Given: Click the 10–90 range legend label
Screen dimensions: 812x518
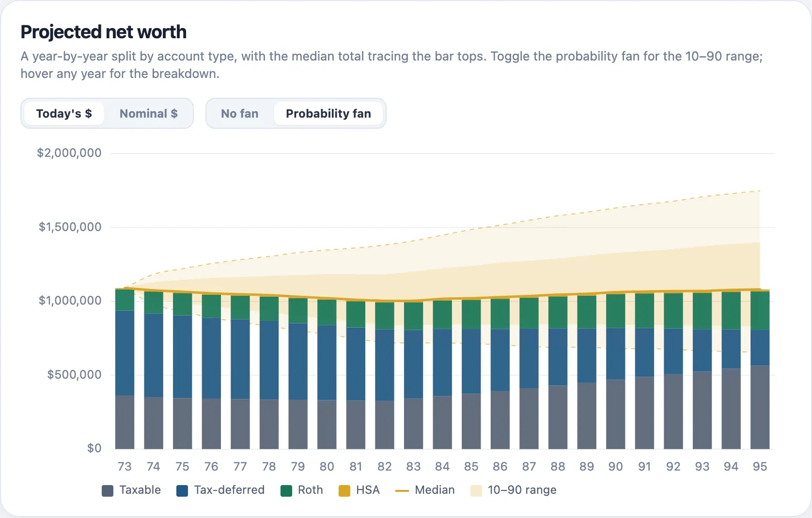Looking at the screenshot, I should [522, 490].
